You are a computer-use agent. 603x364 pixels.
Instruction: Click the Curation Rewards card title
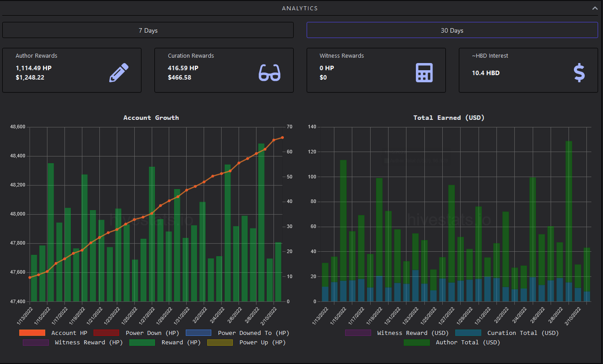191,56
